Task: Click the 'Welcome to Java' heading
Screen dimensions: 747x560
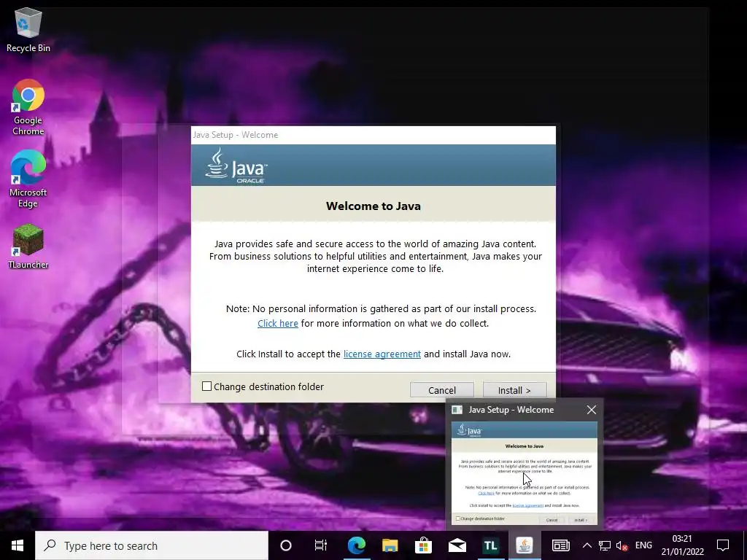Action: point(373,206)
